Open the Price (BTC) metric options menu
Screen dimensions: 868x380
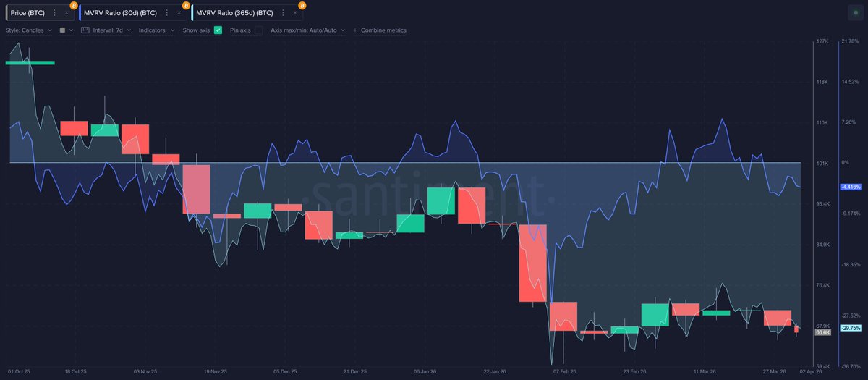point(54,13)
